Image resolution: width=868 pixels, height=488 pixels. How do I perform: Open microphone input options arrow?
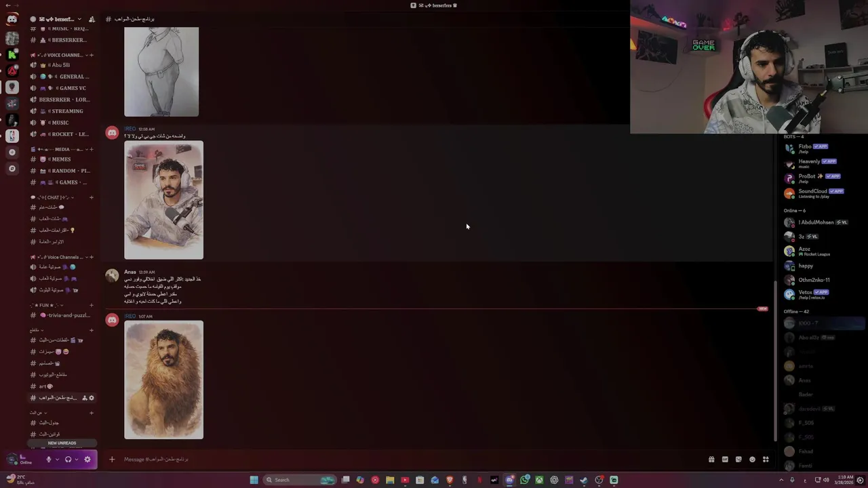57,460
